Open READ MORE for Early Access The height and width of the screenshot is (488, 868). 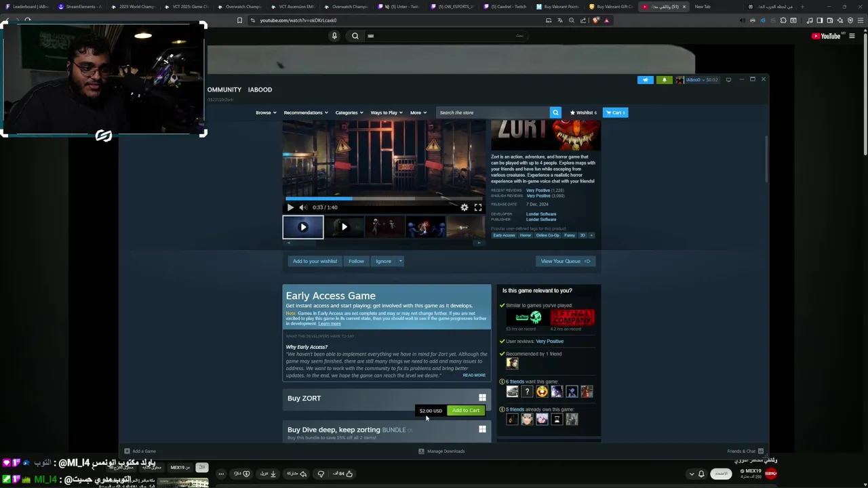474,375
